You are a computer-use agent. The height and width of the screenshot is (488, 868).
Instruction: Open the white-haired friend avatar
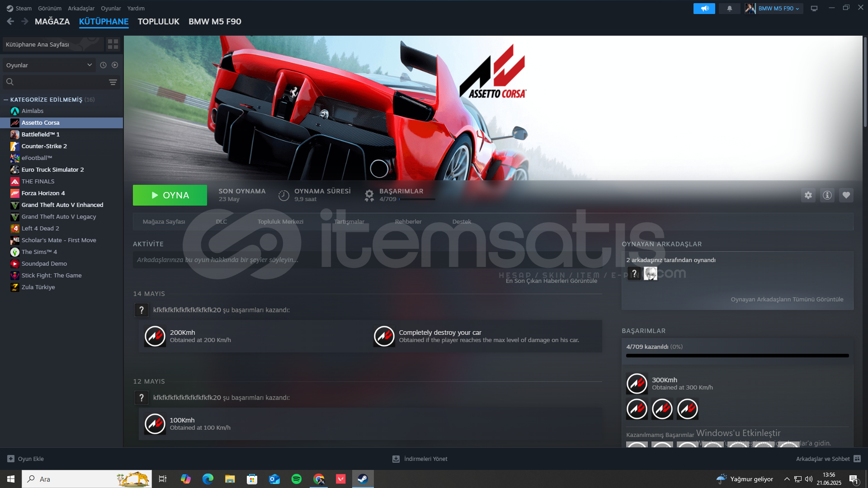point(650,273)
